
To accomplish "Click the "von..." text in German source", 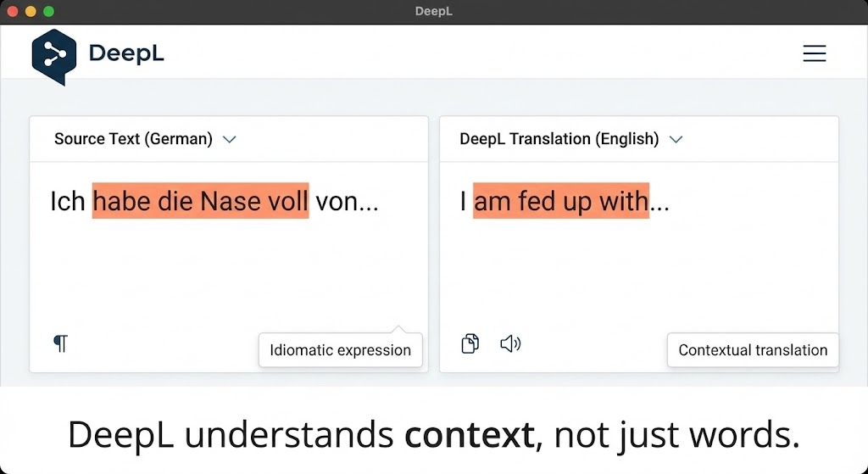I will [x=347, y=201].
